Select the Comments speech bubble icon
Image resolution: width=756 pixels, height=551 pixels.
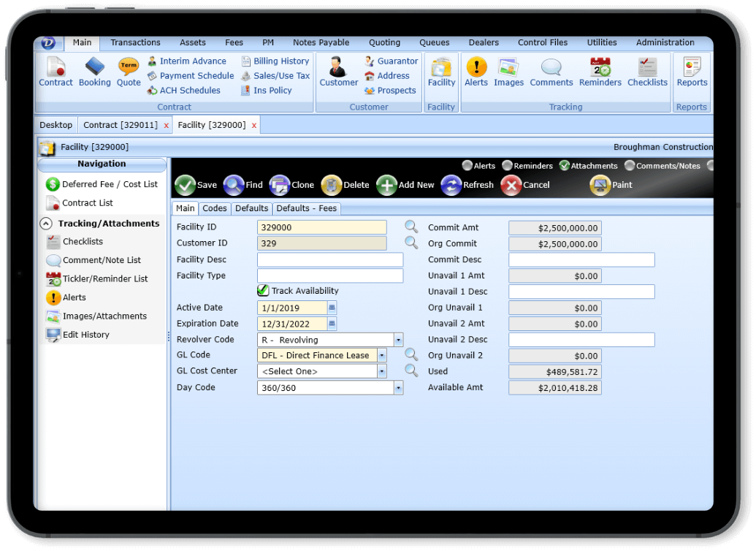(x=551, y=69)
